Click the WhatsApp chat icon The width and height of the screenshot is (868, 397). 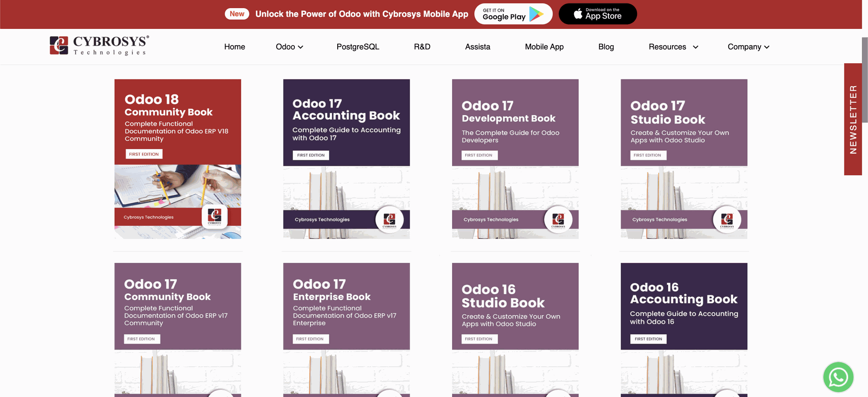(x=838, y=377)
